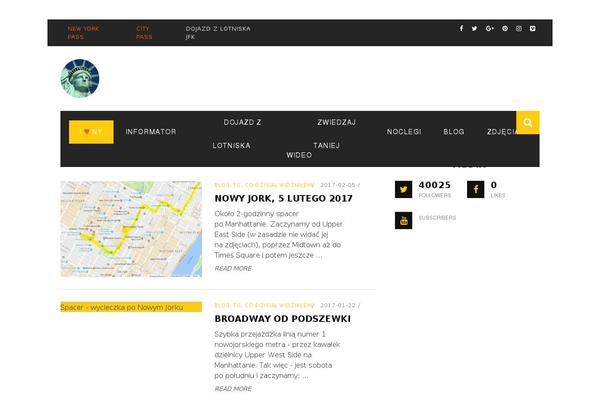Click the Spacer - wycieczka po Nowym Jorku image placeholder
This screenshot has height=400, width=600.
pos(131,307)
